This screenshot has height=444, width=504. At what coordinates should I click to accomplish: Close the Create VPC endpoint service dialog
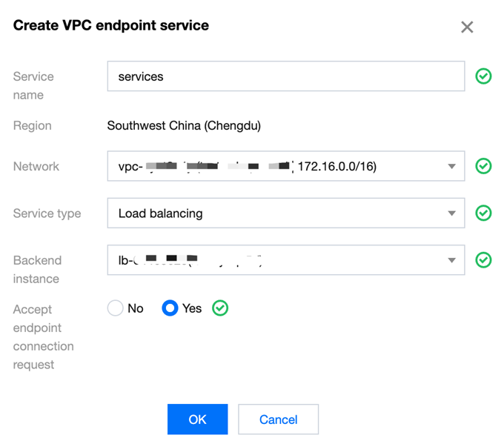[467, 27]
